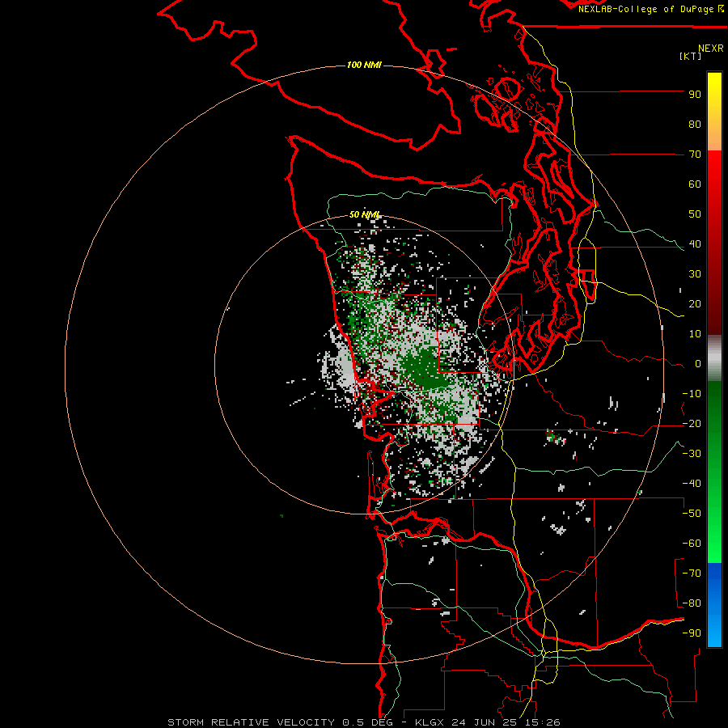Click the 0 value on the velocity scale

point(698,364)
